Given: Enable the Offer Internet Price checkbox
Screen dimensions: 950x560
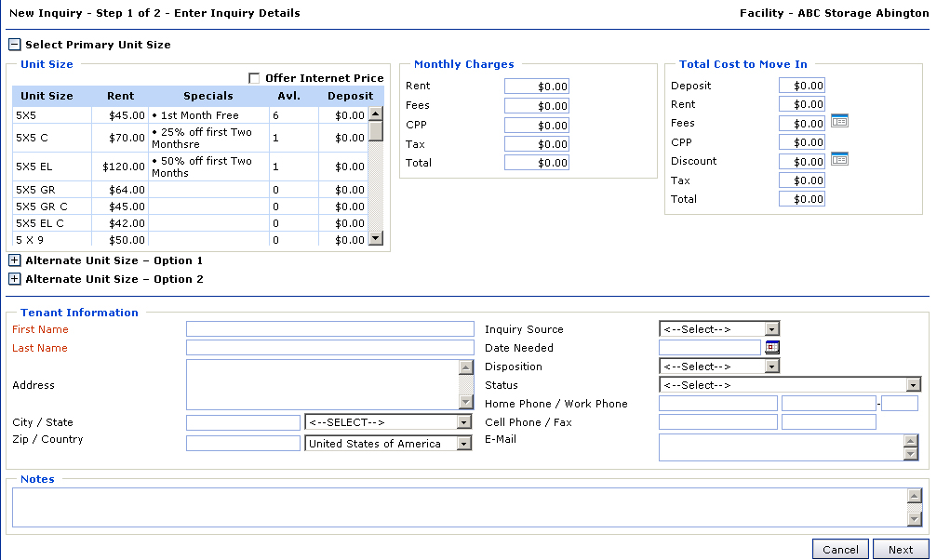Looking at the screenshot, I should [254, 79].
